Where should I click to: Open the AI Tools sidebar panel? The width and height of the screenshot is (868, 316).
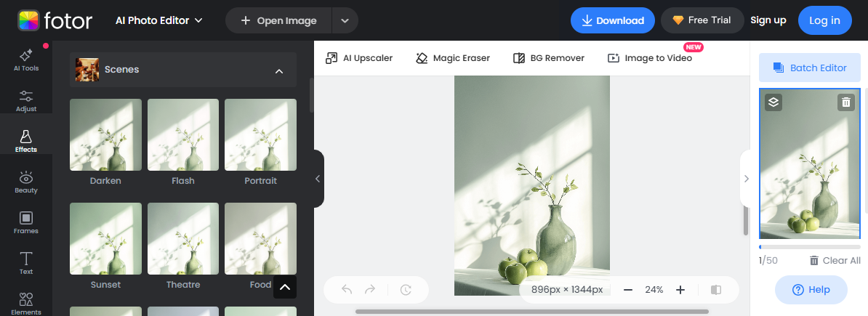point(26,60)
